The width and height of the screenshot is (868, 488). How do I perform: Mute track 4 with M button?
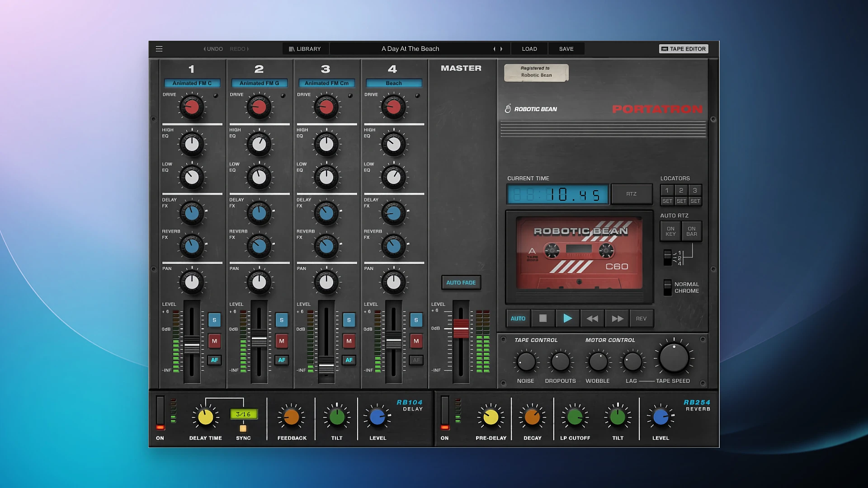pyautogui.click(x=416, y=341)
